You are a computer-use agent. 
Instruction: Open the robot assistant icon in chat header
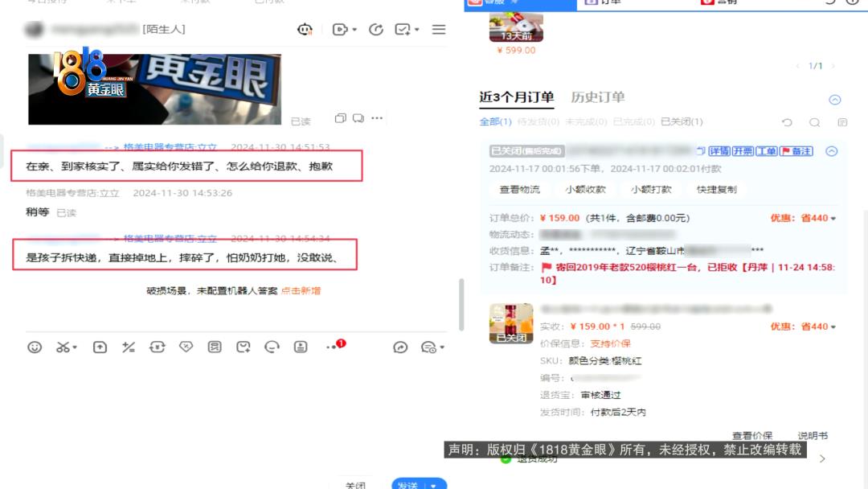[x=305, y=29]
